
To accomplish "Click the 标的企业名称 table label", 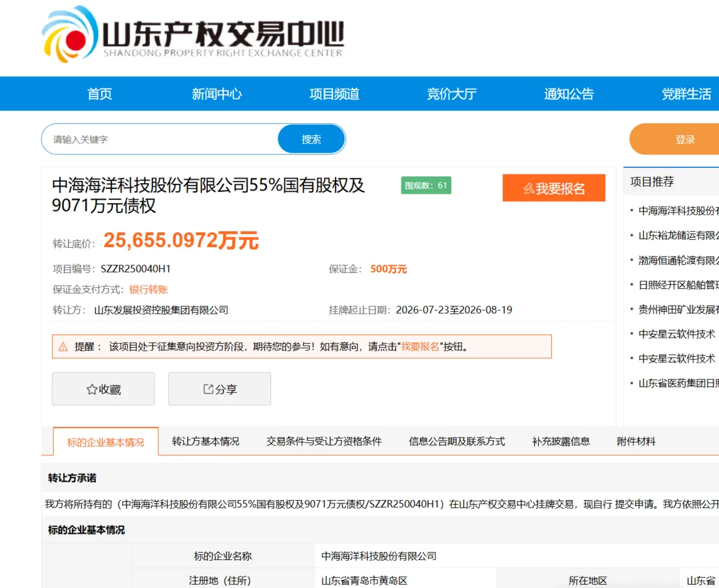I will [223, 556].
